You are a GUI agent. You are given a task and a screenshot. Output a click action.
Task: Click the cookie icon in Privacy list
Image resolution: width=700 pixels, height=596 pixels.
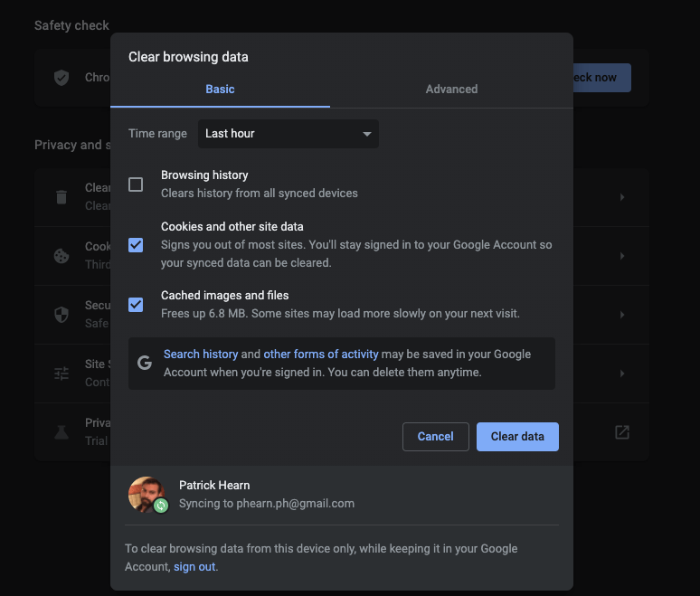(x=61, y=256)
